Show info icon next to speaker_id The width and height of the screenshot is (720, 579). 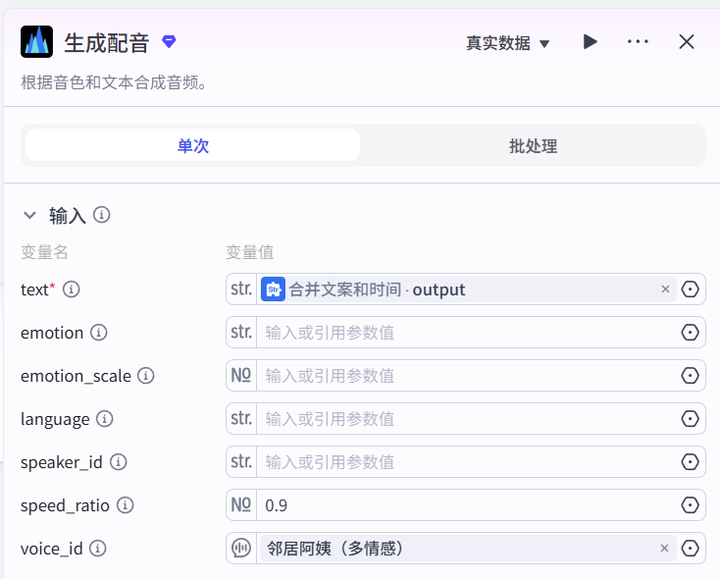[x=118, y=462]
